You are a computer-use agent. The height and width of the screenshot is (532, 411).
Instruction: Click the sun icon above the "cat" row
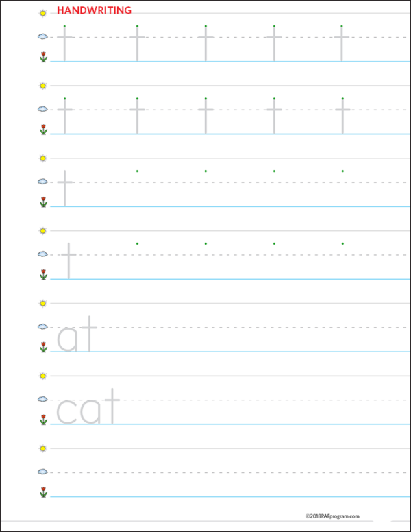pos(42,376)
